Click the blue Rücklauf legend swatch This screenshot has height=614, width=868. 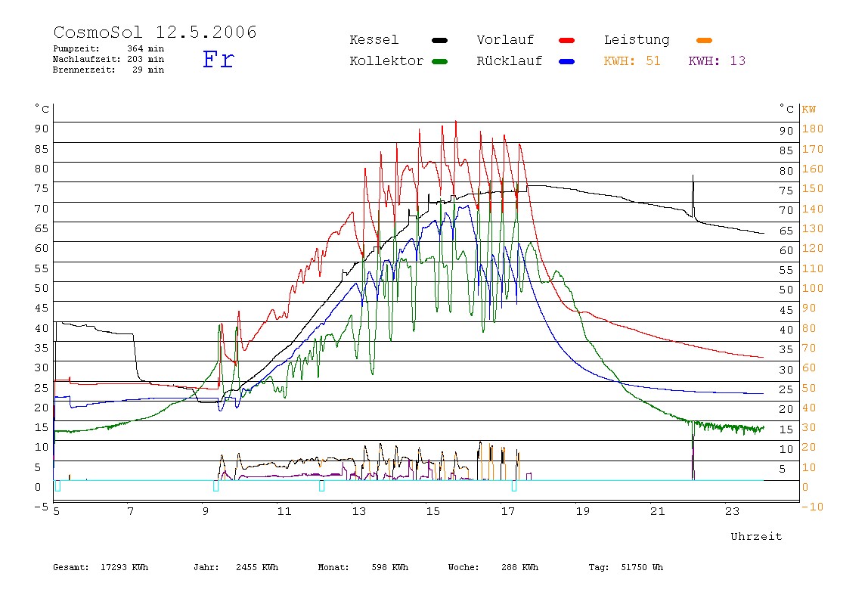(567, 61)
